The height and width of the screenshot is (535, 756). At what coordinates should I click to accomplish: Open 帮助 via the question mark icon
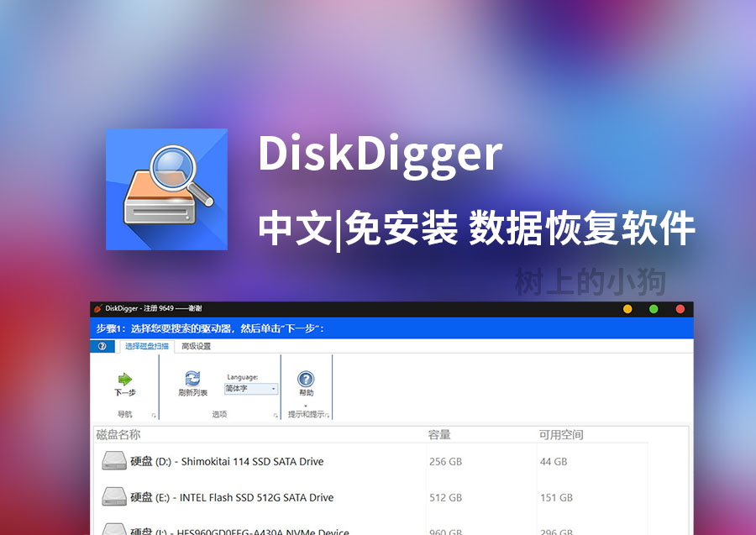[x=304, y=378]
